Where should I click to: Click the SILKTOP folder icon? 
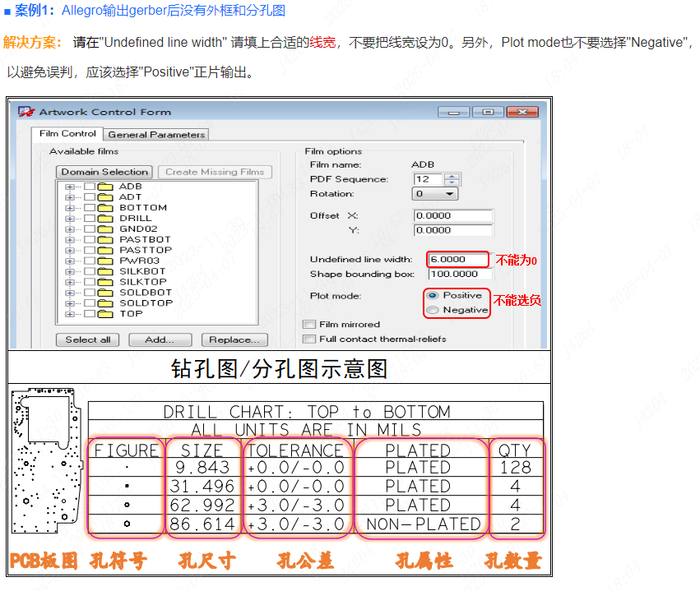coord(105,282)
